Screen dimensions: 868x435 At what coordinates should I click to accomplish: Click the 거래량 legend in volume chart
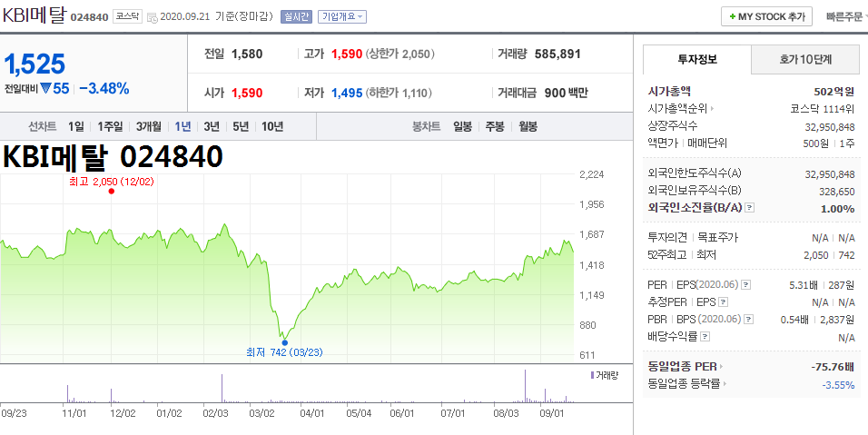coord(604,375)
